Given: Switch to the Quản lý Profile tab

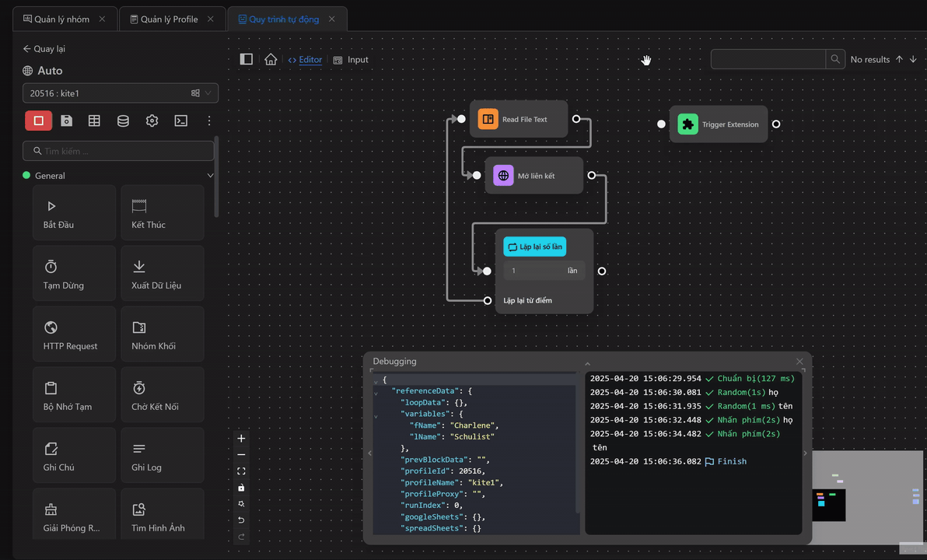Looking at the screenshot, I should 169,19.
